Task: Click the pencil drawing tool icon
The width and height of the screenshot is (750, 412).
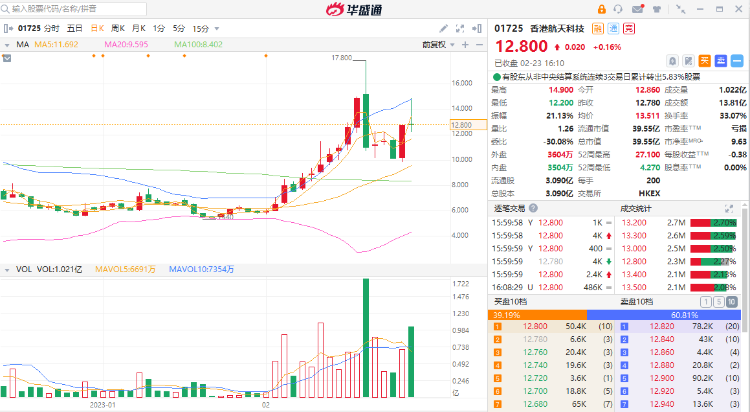Action: click(x=443, y=29)
